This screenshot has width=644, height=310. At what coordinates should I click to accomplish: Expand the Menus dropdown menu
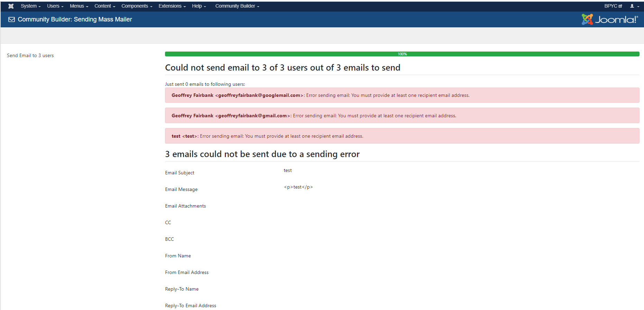point(79,6)
